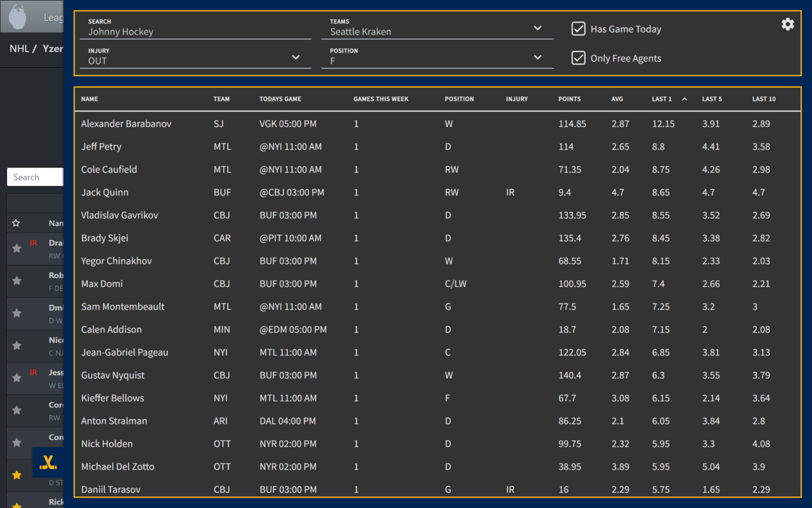Click Gustav Nyquist's 140.4 points value
Screen dimensions: 812x508
click(570, 375)
